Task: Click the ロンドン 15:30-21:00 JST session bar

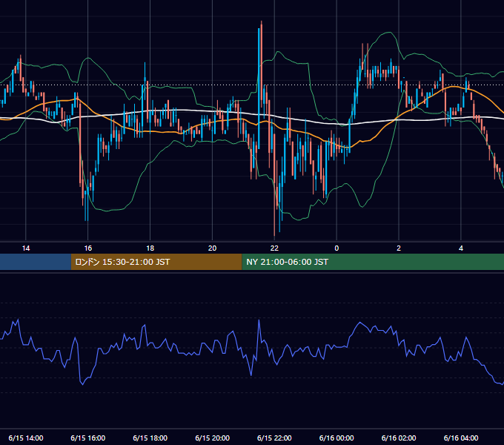Action: [156, 262]
